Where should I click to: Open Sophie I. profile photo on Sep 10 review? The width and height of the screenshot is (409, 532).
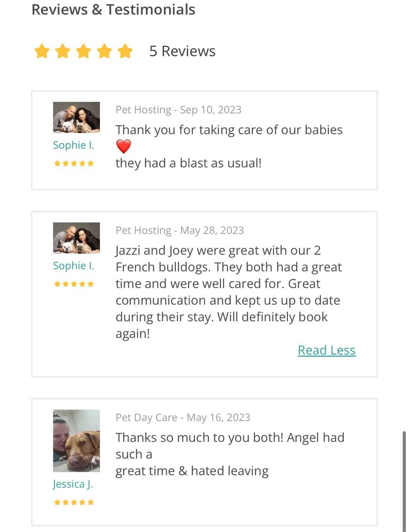pos(76,117)
